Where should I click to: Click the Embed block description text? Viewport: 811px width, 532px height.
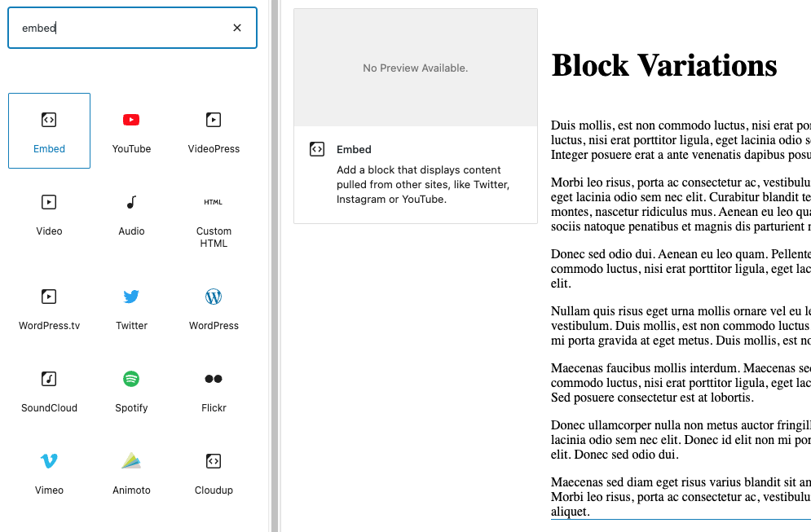tap(422, 185)
